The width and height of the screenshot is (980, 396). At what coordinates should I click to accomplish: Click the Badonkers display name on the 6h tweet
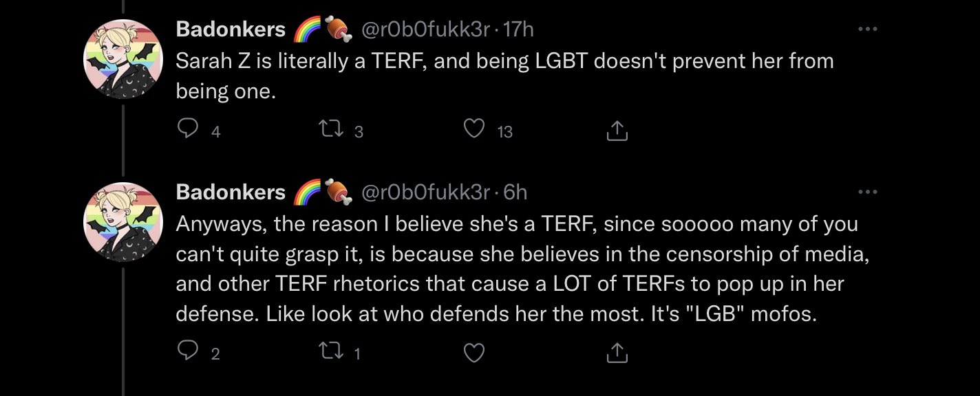click(x=231, y=192)
